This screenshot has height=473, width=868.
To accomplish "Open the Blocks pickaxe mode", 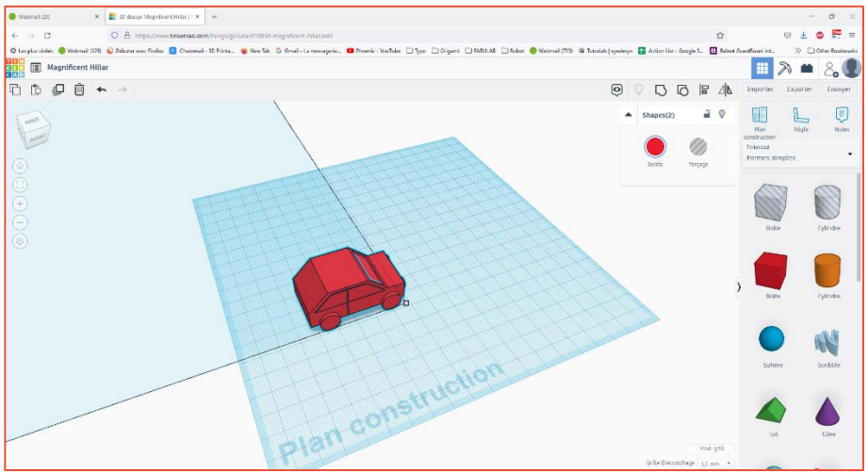I will tap(784, 68).
